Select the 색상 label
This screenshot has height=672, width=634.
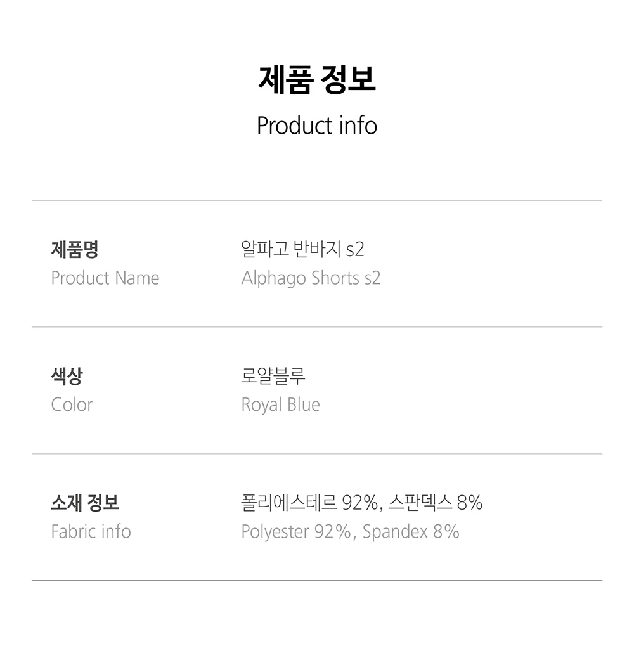pyautogui.click(x=67, y=377)
